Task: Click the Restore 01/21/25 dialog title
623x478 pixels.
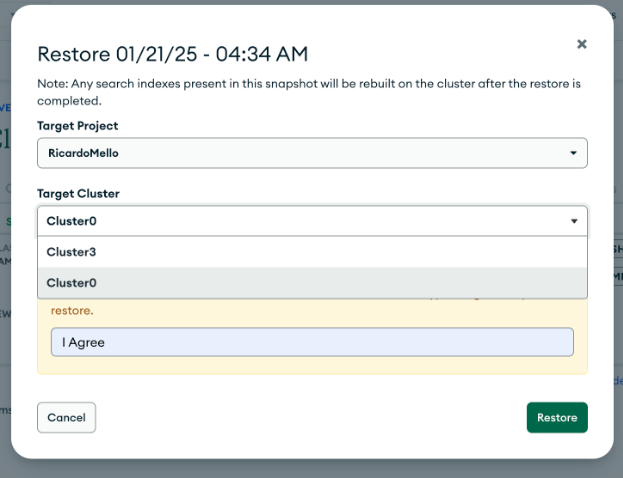Action: tap(172, 54)
